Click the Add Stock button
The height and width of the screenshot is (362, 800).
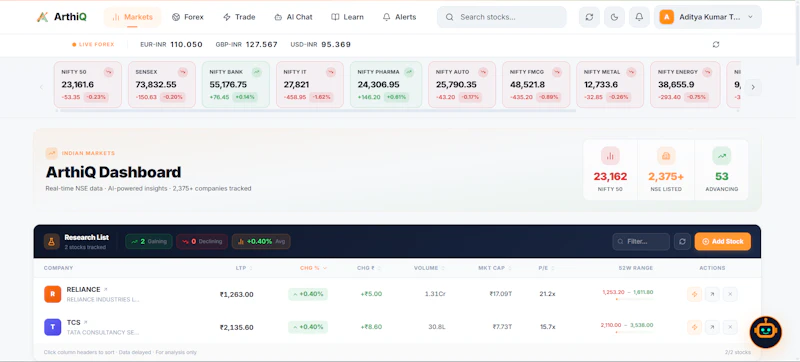(x=722, y=242)
